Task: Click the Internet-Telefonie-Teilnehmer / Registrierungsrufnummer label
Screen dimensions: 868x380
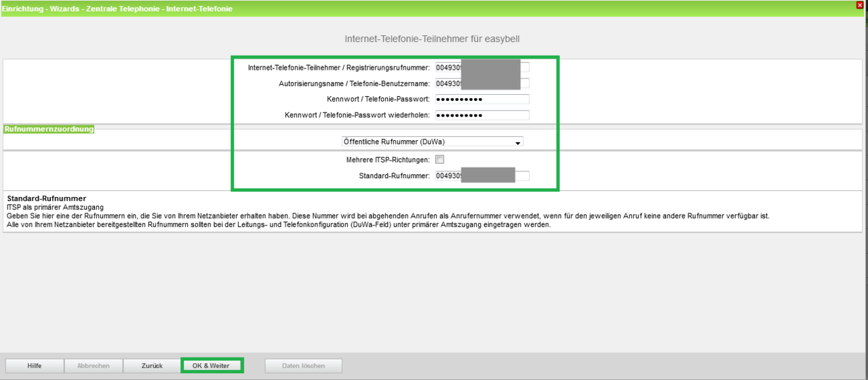Action: tap(339, 68)
